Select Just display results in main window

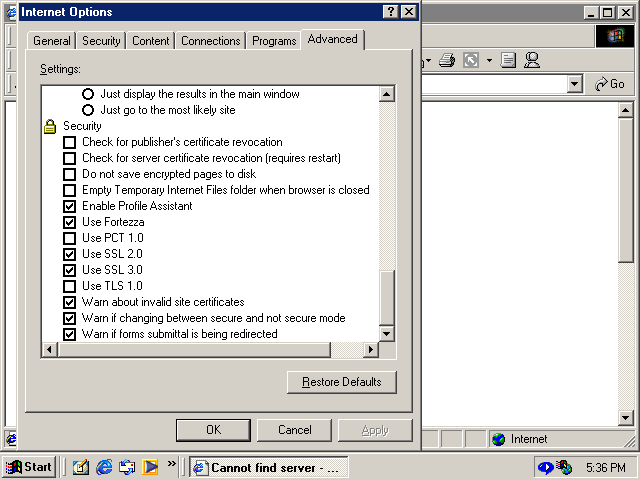[x=88, y=94]
